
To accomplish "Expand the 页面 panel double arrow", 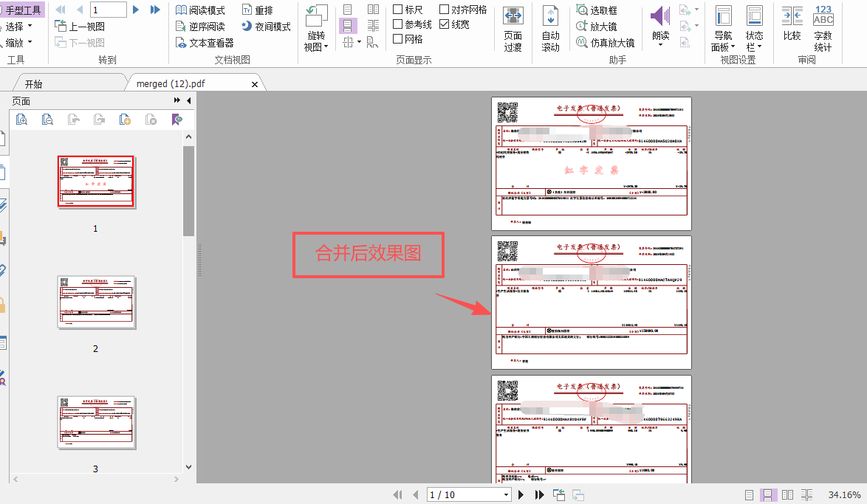I will [177, 100].
